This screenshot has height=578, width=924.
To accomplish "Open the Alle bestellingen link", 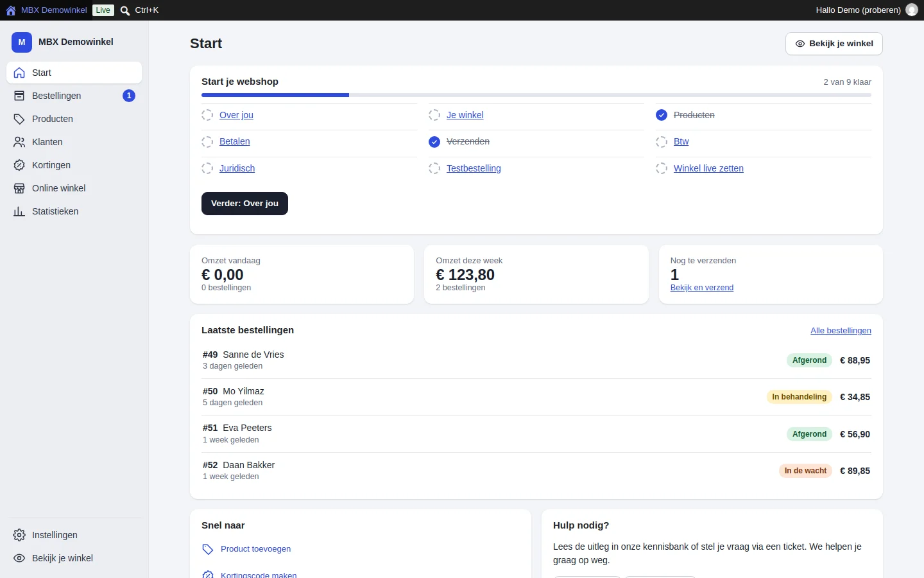I will coord(841,331).
